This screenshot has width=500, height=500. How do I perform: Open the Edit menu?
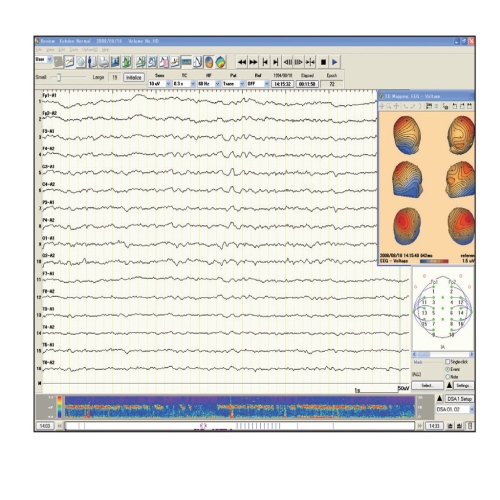[x=62, y=50]
